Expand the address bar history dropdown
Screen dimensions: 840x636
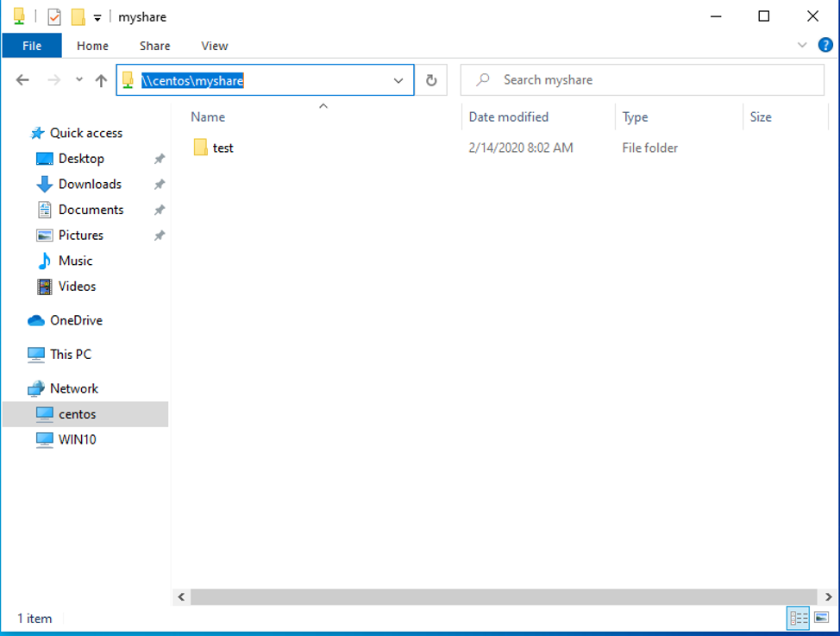tap(398, 79)
